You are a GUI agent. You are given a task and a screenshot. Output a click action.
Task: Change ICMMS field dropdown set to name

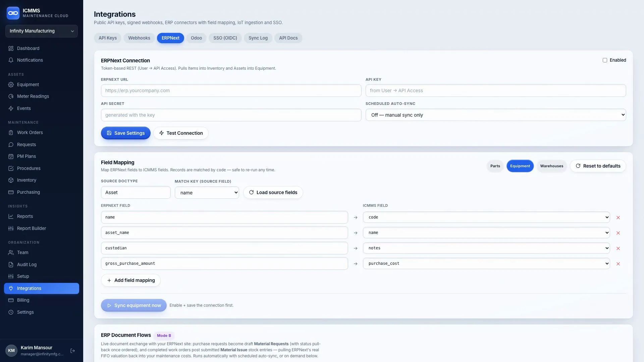486,233
